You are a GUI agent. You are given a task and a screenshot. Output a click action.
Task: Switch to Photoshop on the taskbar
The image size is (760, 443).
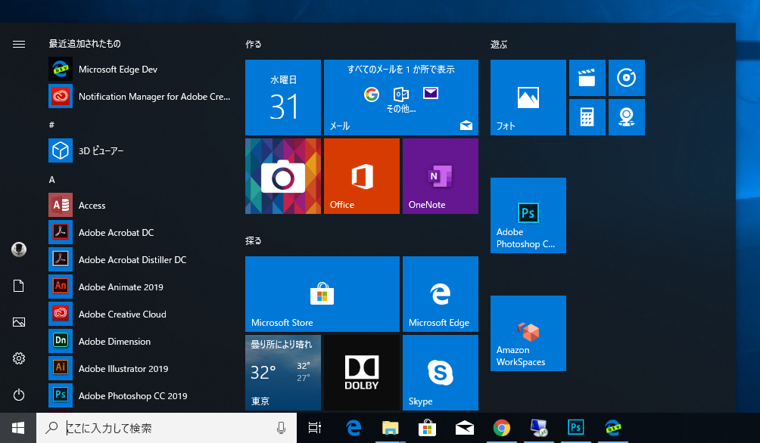pyautogui.click(x=576, y=428)
